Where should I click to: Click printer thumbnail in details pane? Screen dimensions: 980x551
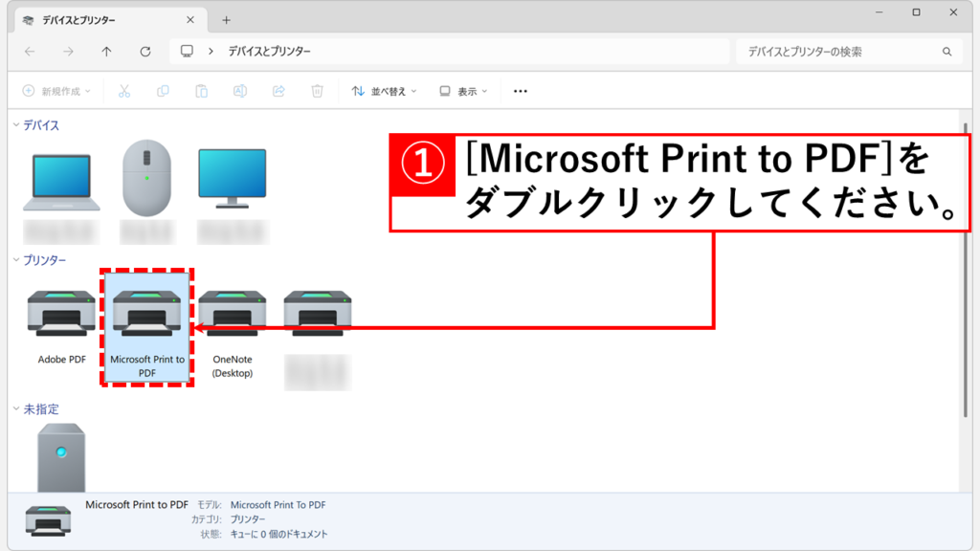[x=48, y=520]
